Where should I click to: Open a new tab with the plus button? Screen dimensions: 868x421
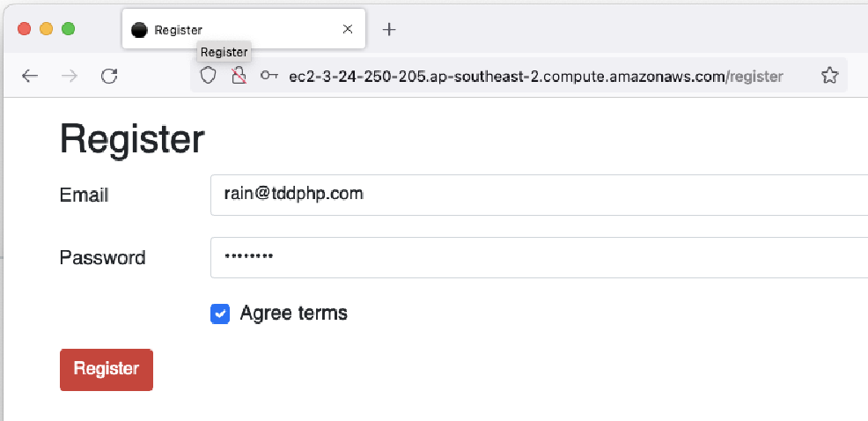point(389,29)
